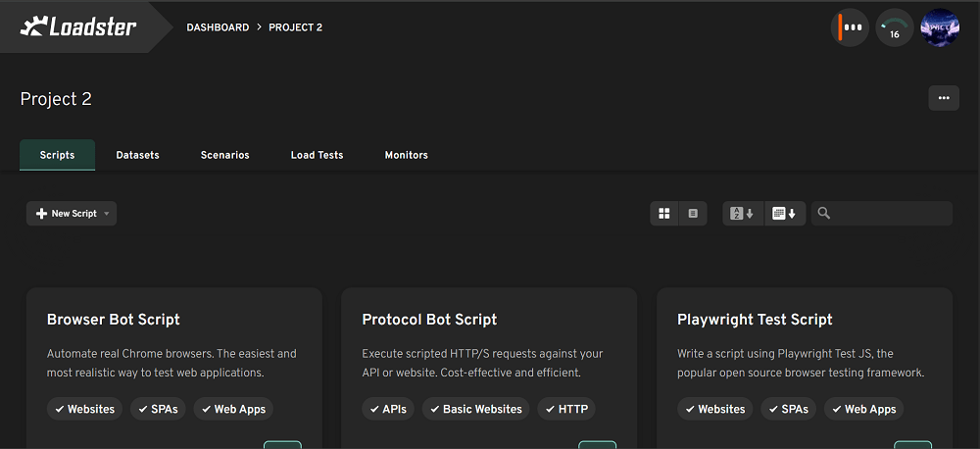Open the Project 2 more options menu
Viewport: 980px width, 449px height.
tap(943, 98)
